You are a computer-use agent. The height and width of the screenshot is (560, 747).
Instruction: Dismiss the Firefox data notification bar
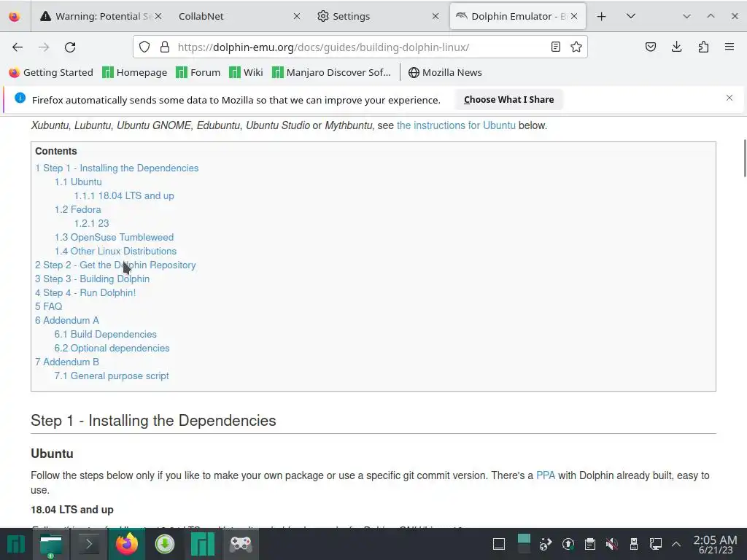(x=729, y=98)
